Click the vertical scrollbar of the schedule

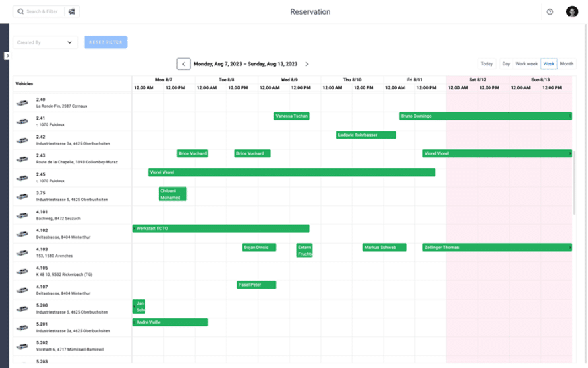[574, 182]
